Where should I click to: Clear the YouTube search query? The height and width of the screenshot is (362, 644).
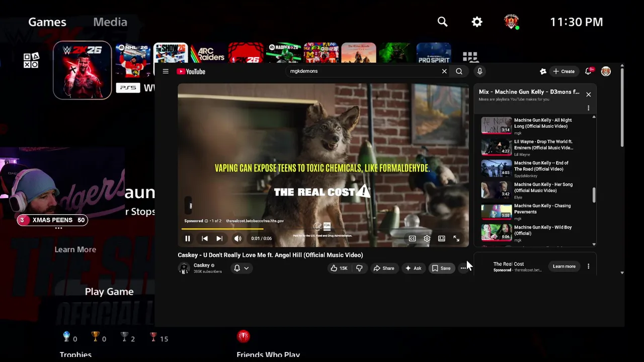[444, 71]
